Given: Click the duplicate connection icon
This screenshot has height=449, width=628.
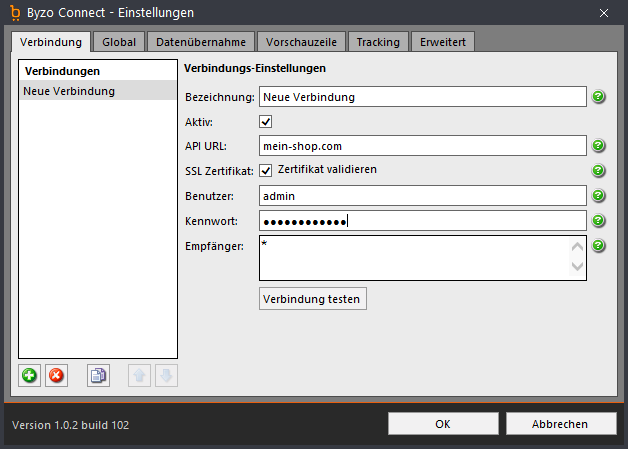Looking at the screenshot, I should 99,376.
